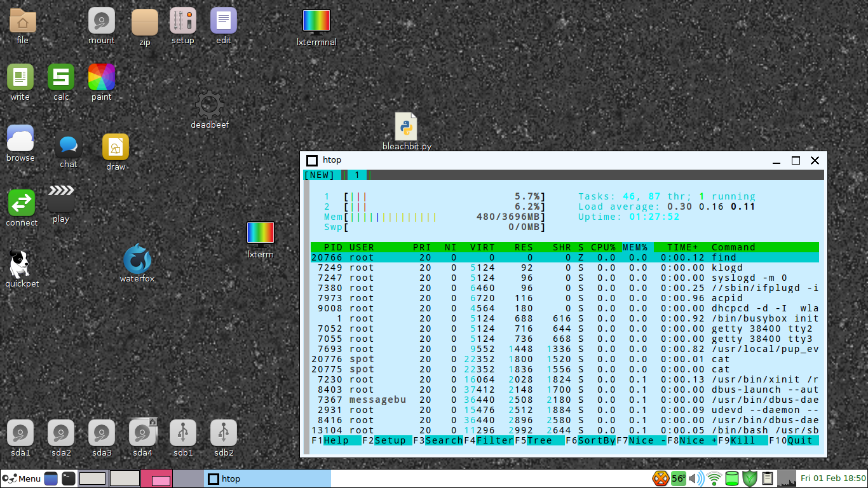
Task: Click F9 Kill in htop footer
Action: coord(743,440)
